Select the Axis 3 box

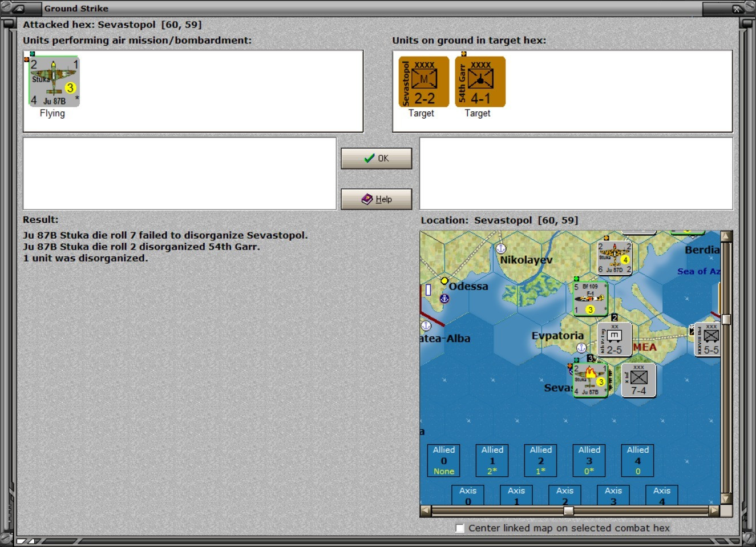tap(613, 495)
